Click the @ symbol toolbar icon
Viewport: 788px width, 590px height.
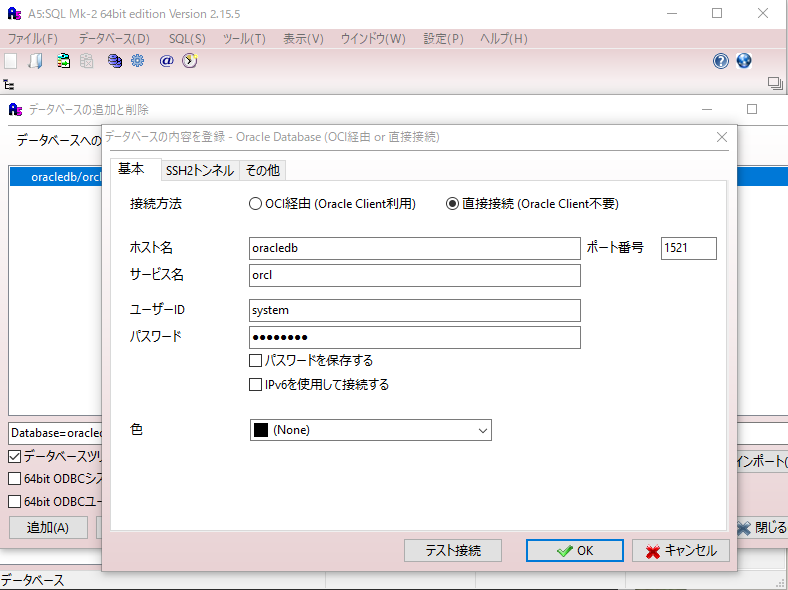point(166,61)
